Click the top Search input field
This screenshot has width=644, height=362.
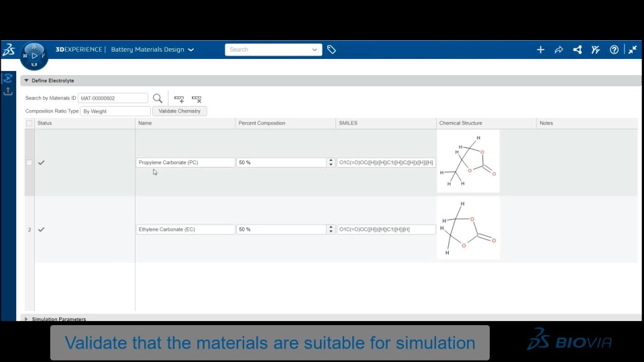pos(268,50)
